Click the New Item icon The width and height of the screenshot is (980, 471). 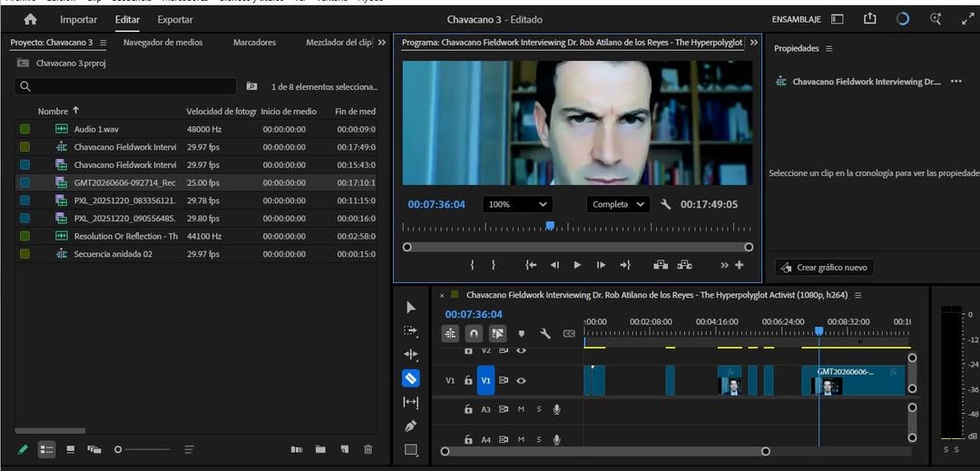(345, 448)
